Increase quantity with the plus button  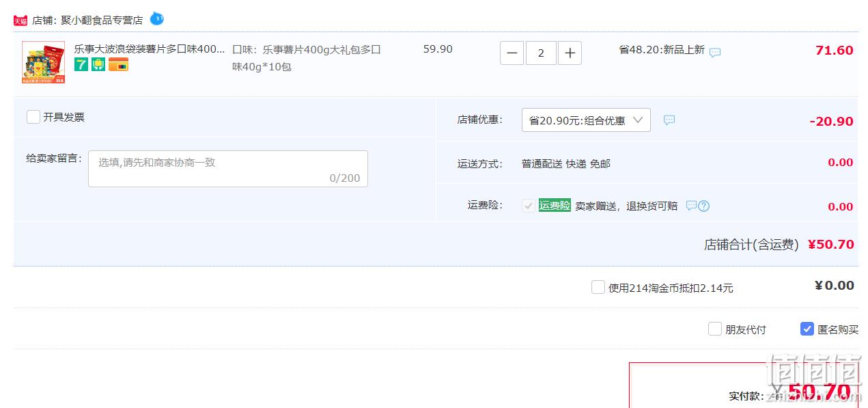click(570, 53)
